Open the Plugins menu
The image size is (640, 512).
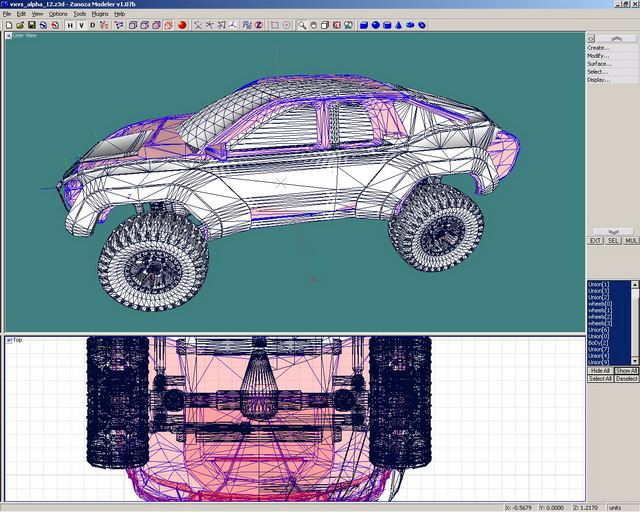tap(99, 14)
